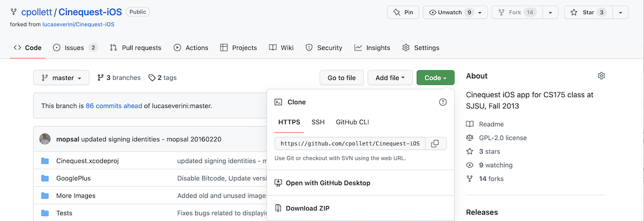Click the Readme book icon
This screenshot has width=644, height=221.
pyautogui.click(x=470, y=124)
